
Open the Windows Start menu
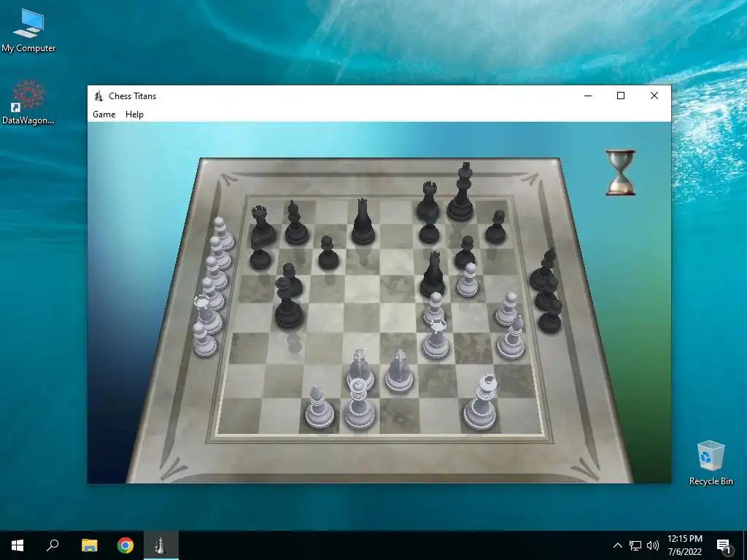coord(18,545)
